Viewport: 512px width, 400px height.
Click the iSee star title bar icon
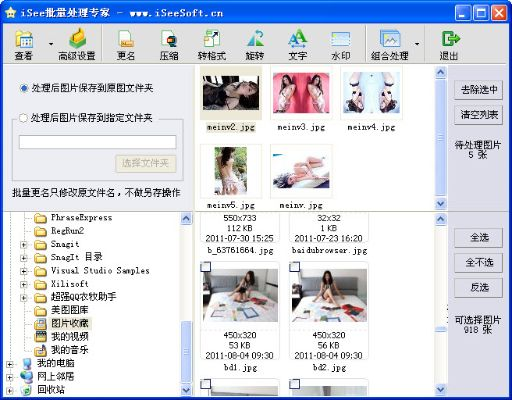click(x=11, y=13)
